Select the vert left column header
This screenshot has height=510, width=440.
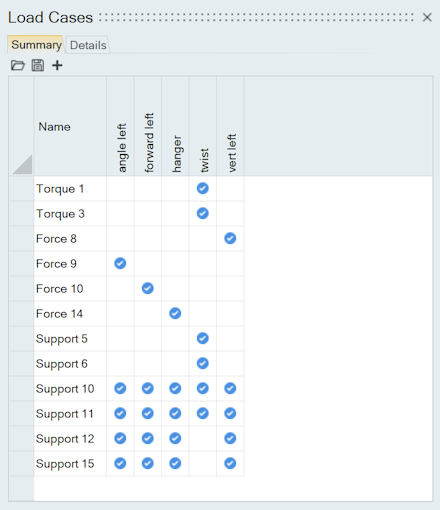point(230,127)
